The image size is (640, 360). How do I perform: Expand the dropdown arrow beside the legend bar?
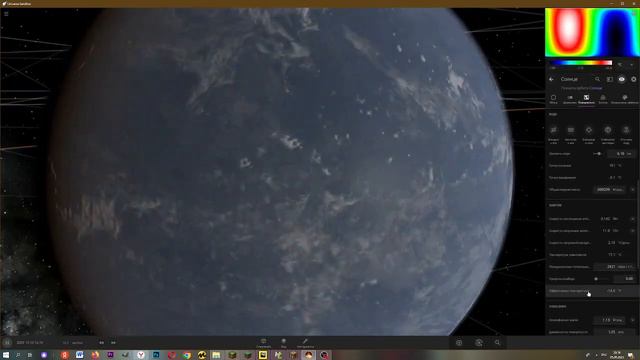(x=632, y=64)
